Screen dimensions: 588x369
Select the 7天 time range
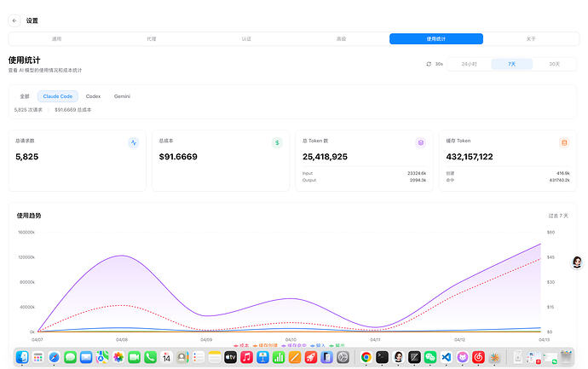[x=512, y=64]
